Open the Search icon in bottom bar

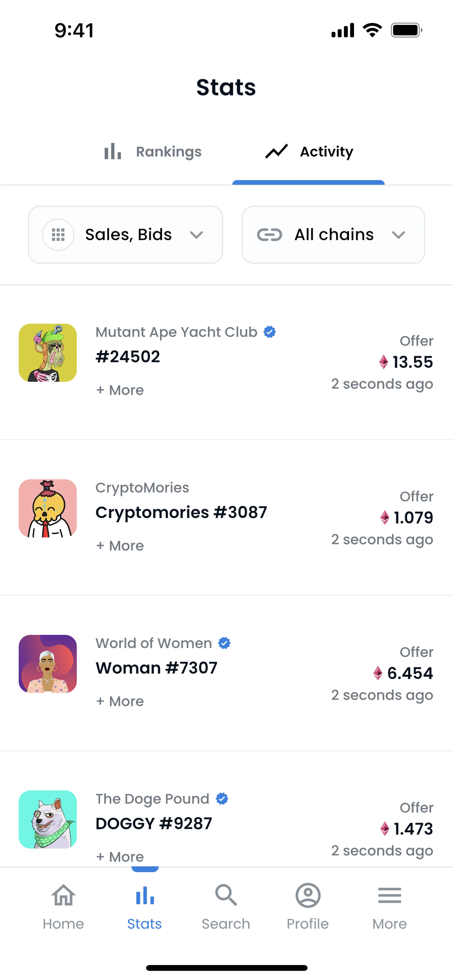point(226,896)
